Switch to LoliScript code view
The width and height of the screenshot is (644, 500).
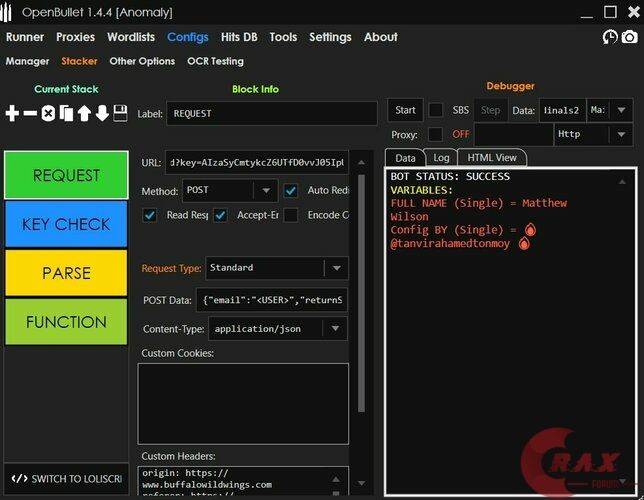coord(66,479)
